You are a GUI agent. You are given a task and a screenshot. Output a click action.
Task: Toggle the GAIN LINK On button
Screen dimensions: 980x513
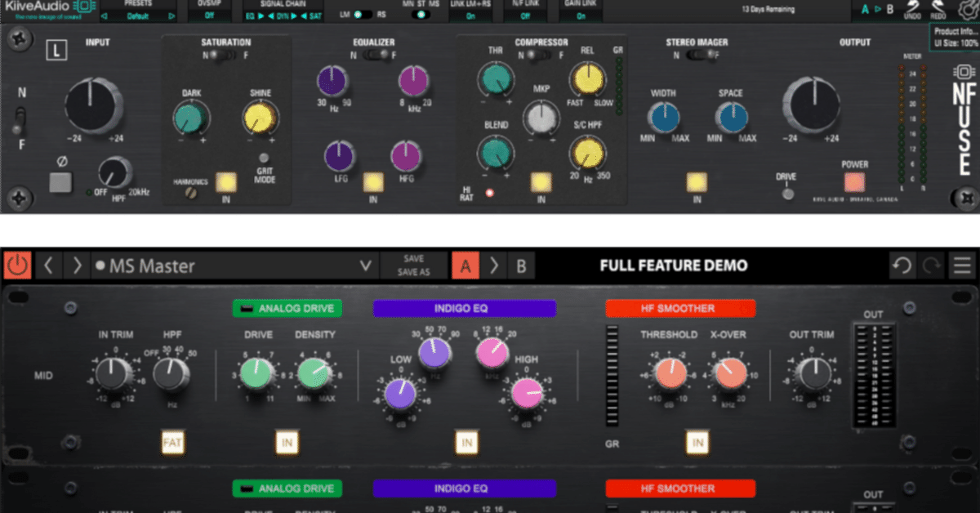tap(580, 16)
